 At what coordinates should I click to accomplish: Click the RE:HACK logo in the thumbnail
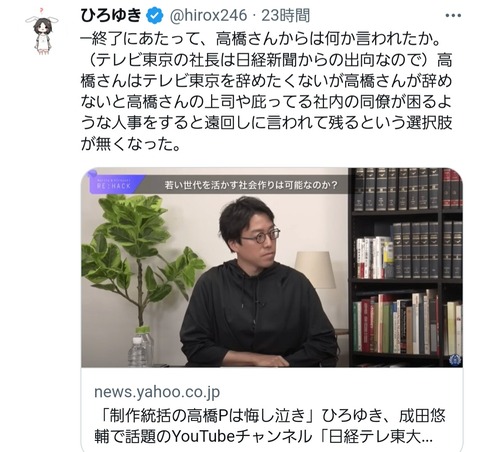coord(113,184)
